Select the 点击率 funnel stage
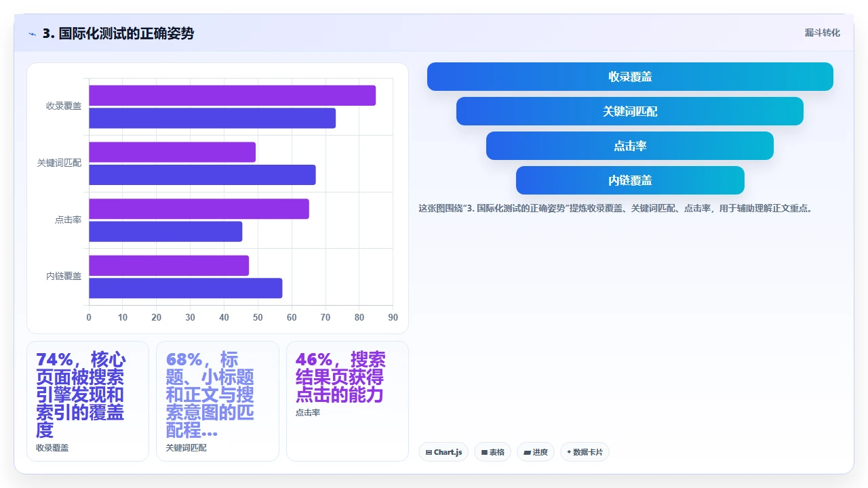Viewport: 868px width, 488px height. click(x=630, y=146)
